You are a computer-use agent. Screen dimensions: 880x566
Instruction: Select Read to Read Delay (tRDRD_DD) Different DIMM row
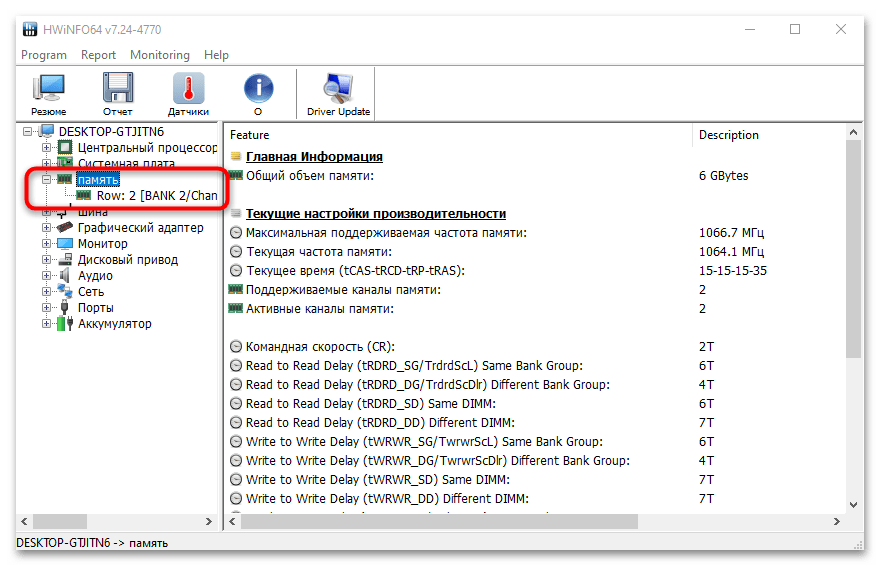tap(536, 423)
